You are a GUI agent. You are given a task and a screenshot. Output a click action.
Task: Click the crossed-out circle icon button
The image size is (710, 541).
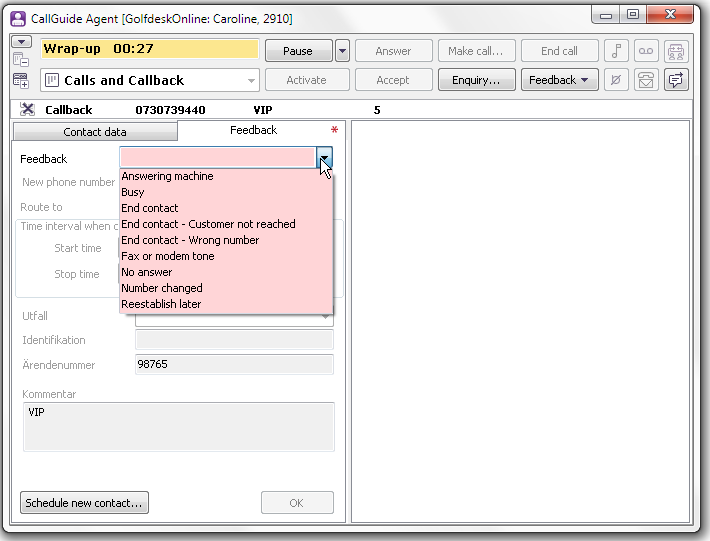coord(618,80)
